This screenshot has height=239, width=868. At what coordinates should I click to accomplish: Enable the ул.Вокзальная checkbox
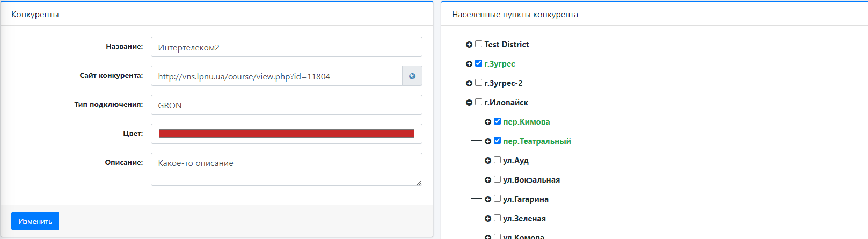point(497,179)
